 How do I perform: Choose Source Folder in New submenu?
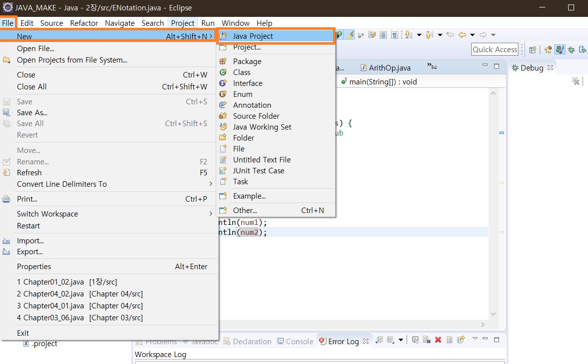point(276,116)
